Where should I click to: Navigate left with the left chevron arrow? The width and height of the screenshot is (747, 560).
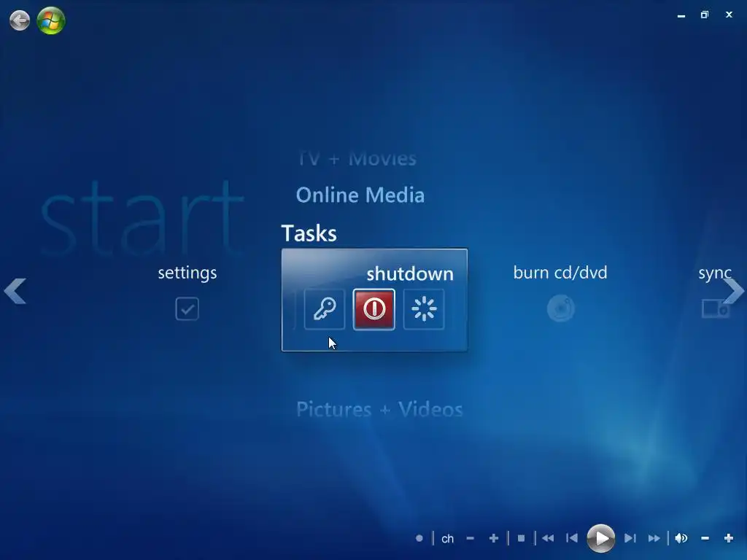point(15,291)
